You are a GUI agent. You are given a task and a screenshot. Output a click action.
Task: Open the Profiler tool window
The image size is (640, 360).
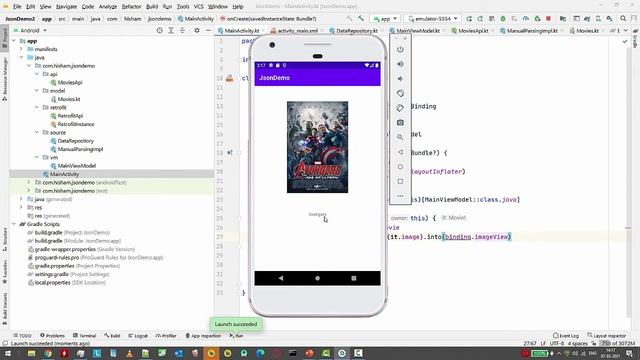point(167,336)
